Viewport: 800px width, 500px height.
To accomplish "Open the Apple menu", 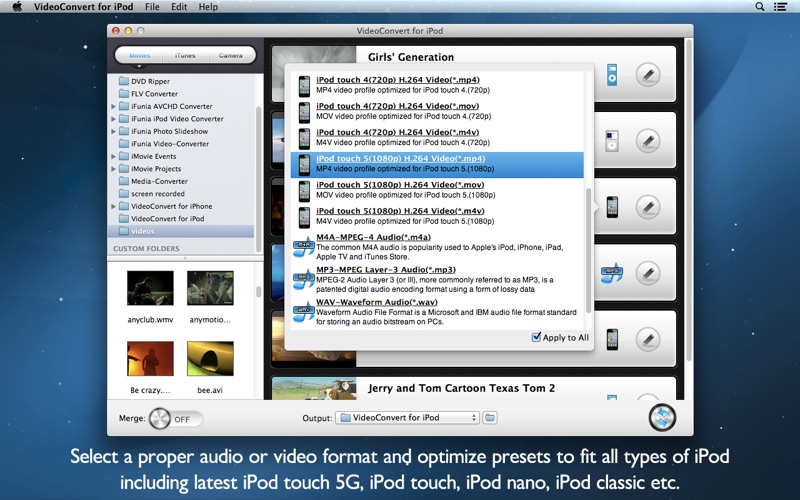I will 17,7.
